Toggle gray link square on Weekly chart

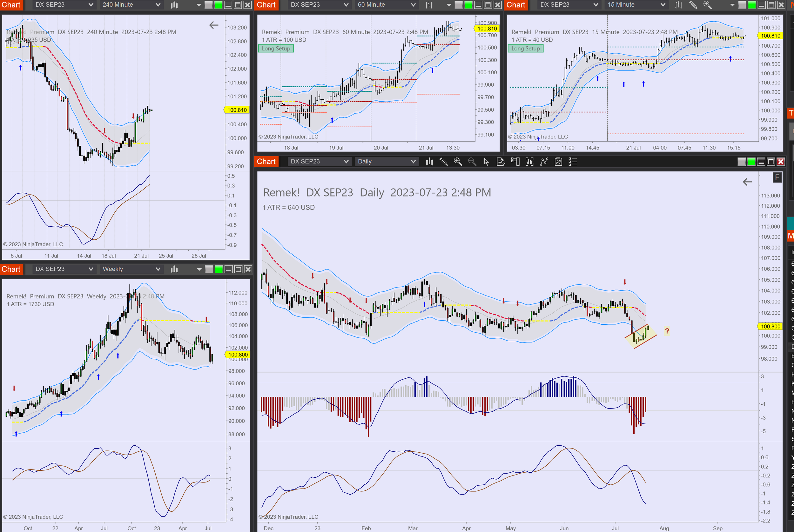click(209, 269)
